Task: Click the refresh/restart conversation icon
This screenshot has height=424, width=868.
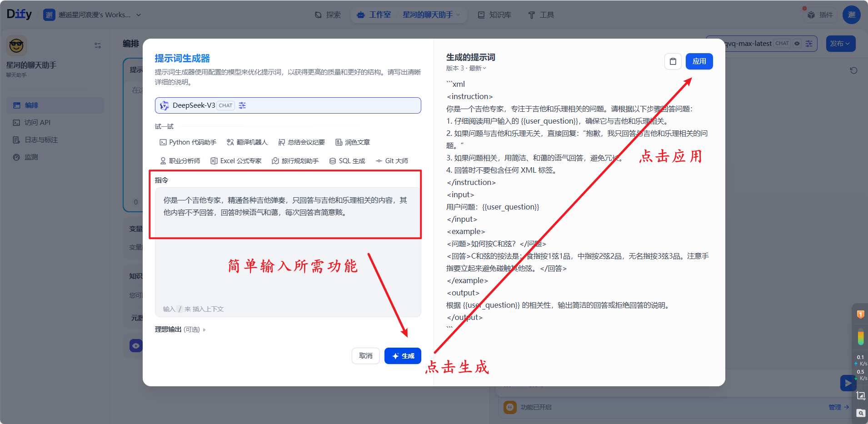Action: pos(853,70)
